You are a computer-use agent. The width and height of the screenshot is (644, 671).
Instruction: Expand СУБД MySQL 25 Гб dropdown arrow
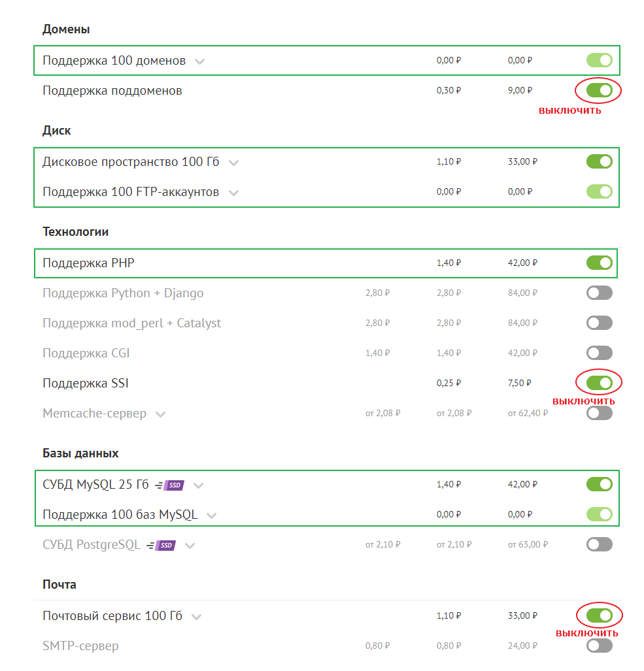[x=199, y=485]
